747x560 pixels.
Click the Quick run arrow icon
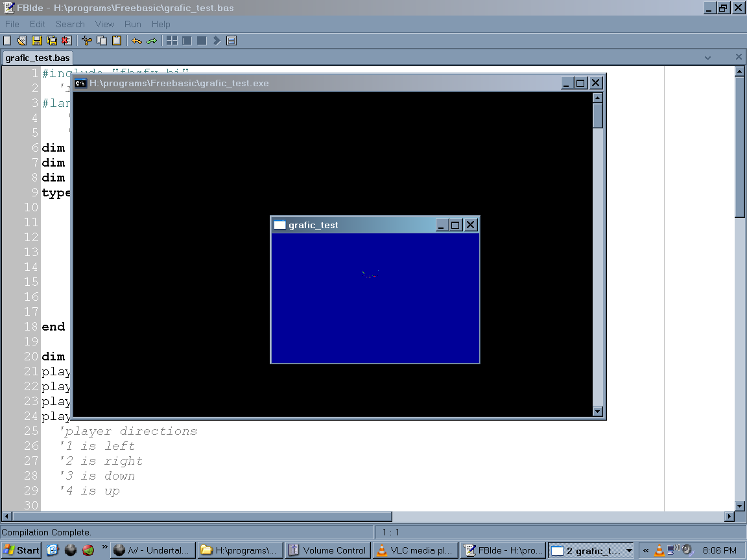click(x=217, y=41)
